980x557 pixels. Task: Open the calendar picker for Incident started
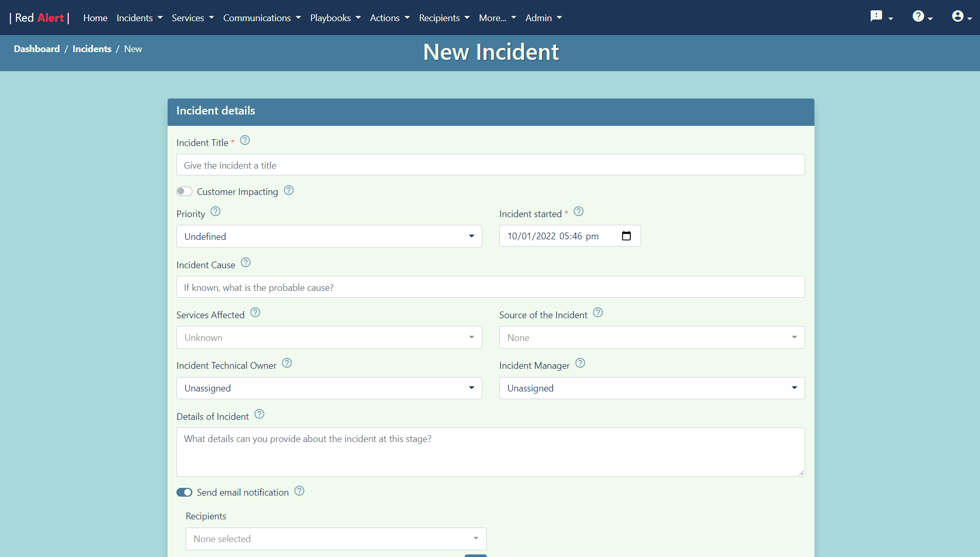tap(626, 236)
